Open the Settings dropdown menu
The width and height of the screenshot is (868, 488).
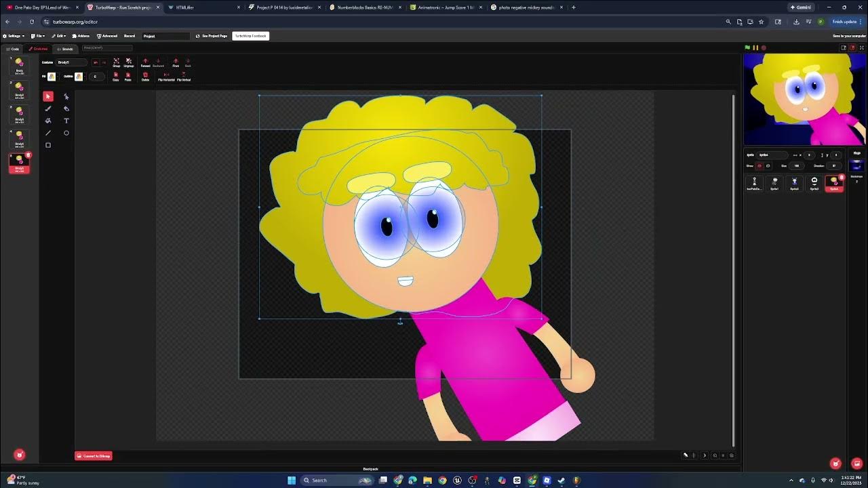click(14, 36)
